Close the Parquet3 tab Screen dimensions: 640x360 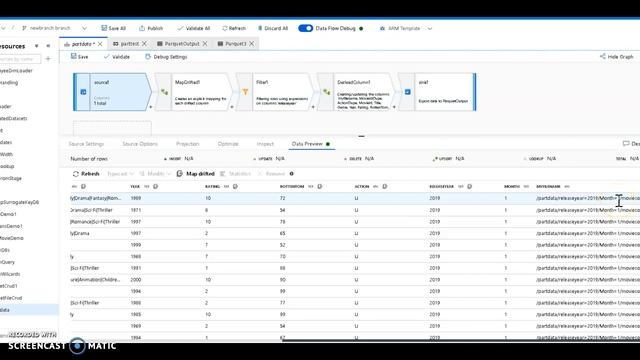251,44
